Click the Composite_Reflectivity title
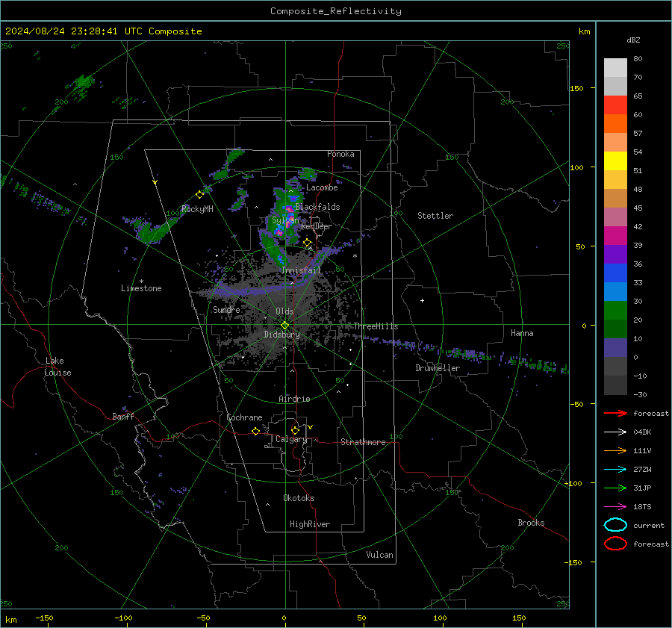672x628 pixels. pos(336,11)
